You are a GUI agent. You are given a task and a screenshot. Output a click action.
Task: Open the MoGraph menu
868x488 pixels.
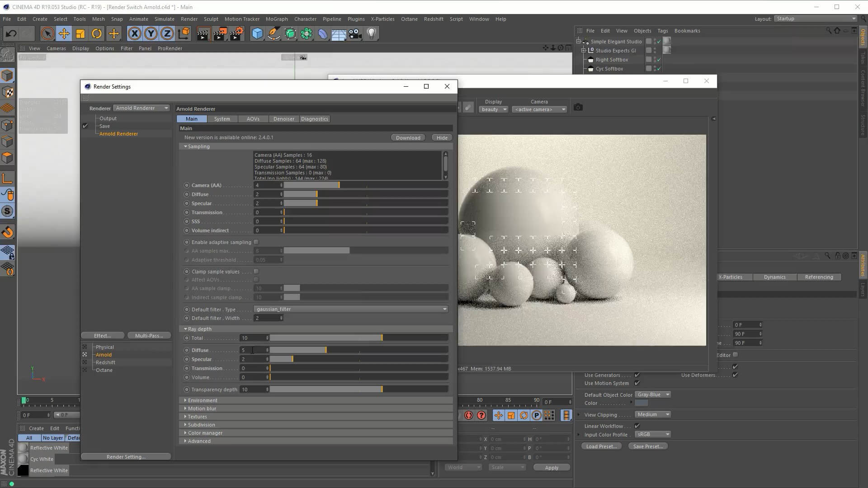[277, 19]
